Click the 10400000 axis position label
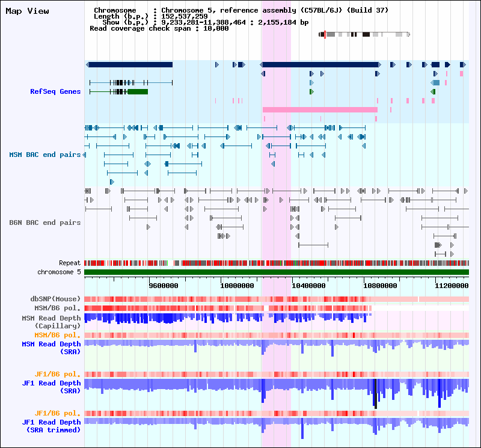Image resolution: width=481 pixels, height=448 pixels. (x=308, y=286)
